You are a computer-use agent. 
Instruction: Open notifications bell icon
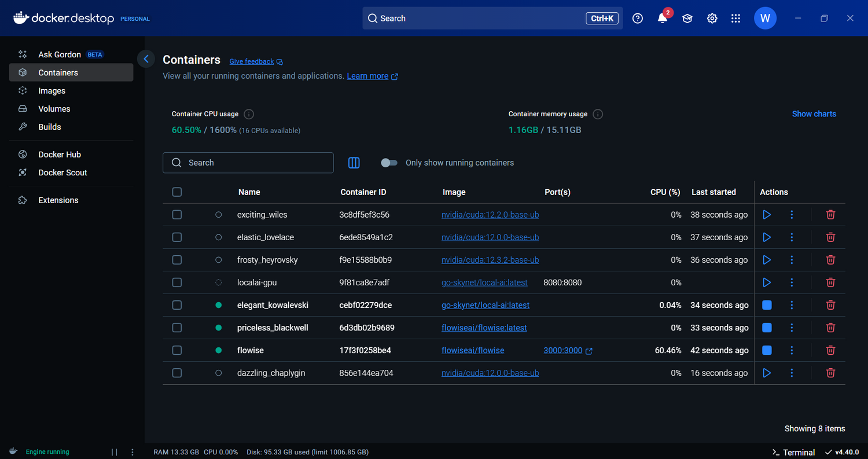pyautogui.click(x=663, y=19)
